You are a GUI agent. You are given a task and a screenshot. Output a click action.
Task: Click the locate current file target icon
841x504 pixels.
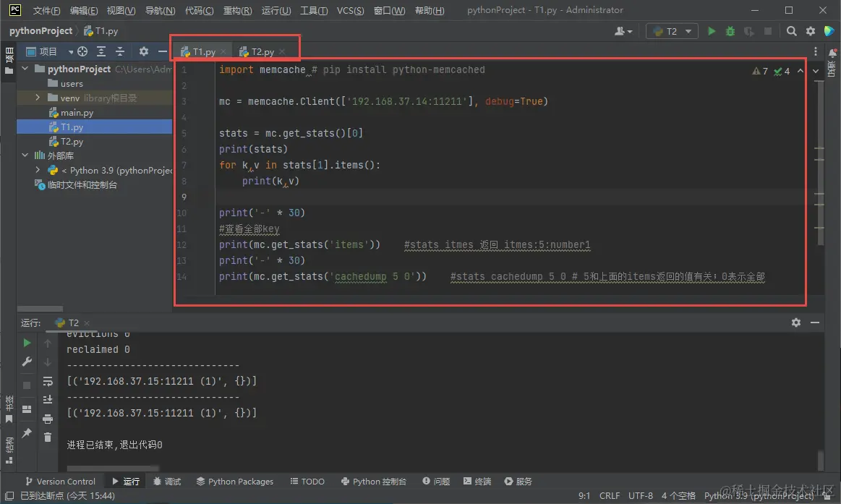click(x=82, y=51)
